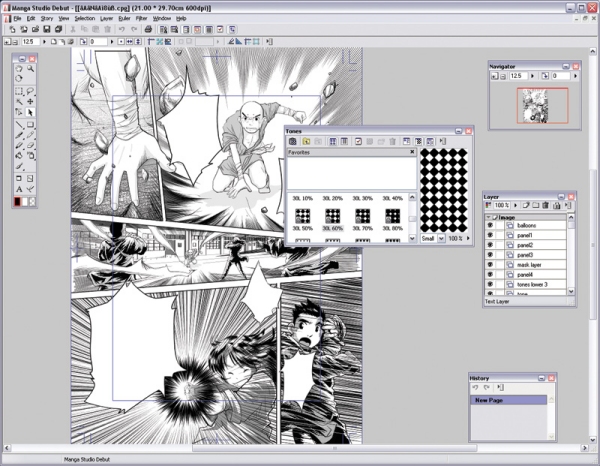Open the History palette menu arrow
The height and width of the screenshot is (466, 600).
coord(500,388)
